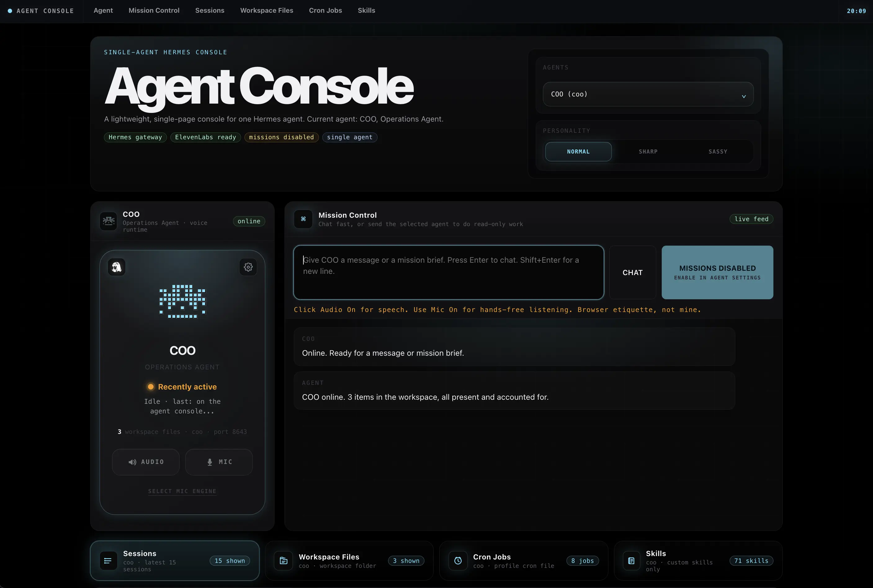Click the Skills document icon
This screenshot has width=873, height=588.
click(631, 561)
